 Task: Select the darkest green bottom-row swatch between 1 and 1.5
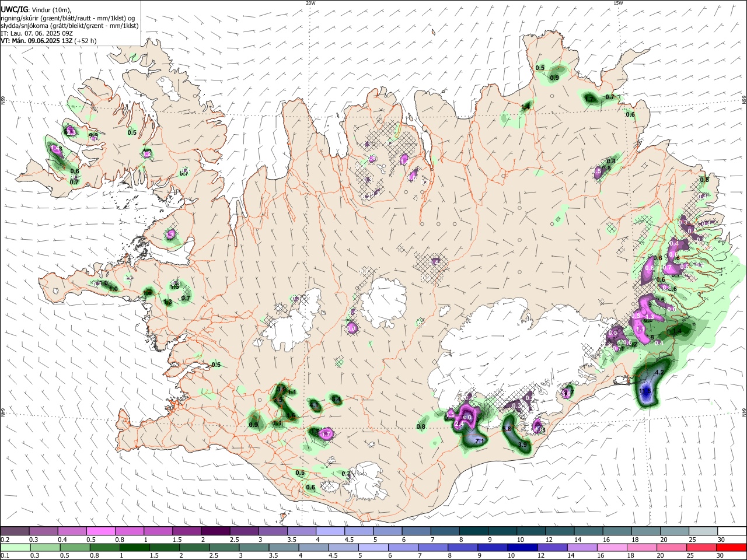click(x=134, y=547)
